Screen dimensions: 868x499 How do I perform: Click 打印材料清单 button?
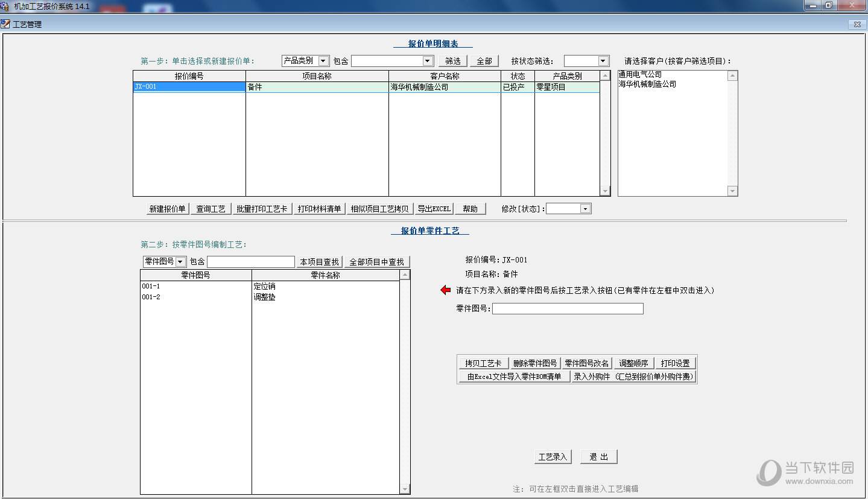319,209
